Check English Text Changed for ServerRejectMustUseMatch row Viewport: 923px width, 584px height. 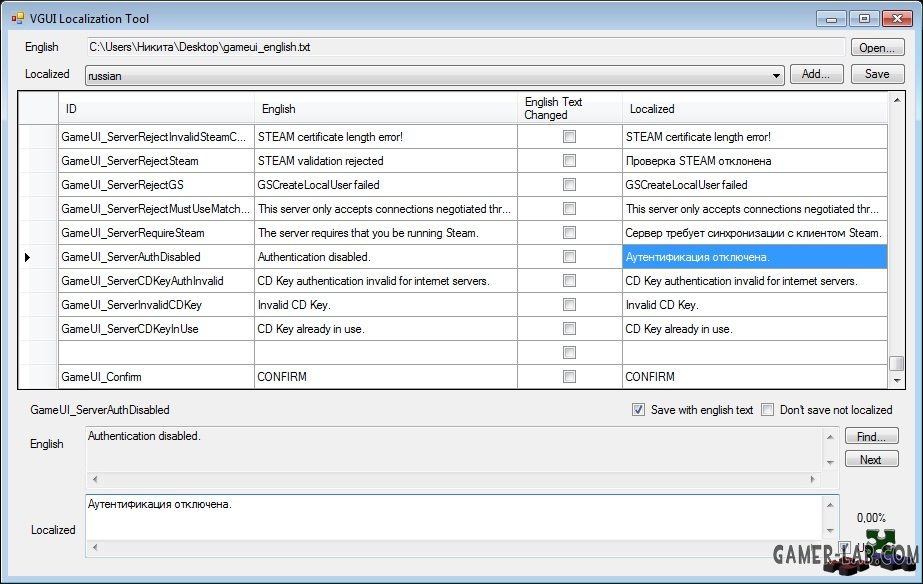(x=569, y=208)
